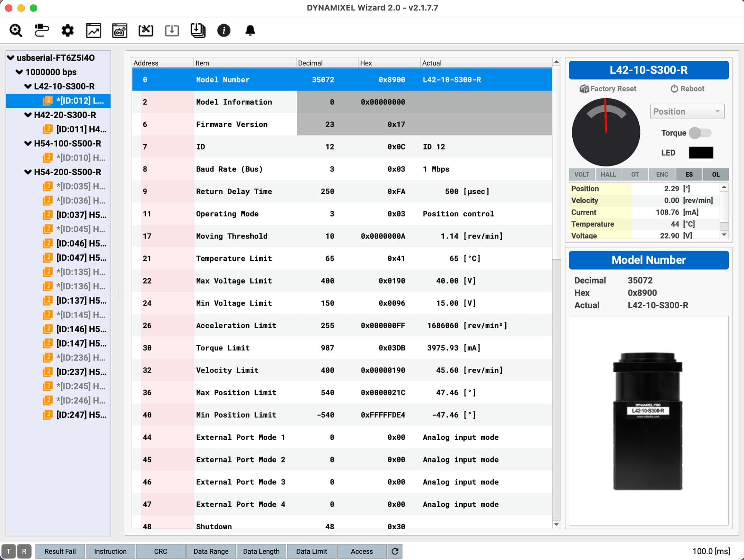Click the Address column header
This screenshot has height=560, width=744.
163,63
